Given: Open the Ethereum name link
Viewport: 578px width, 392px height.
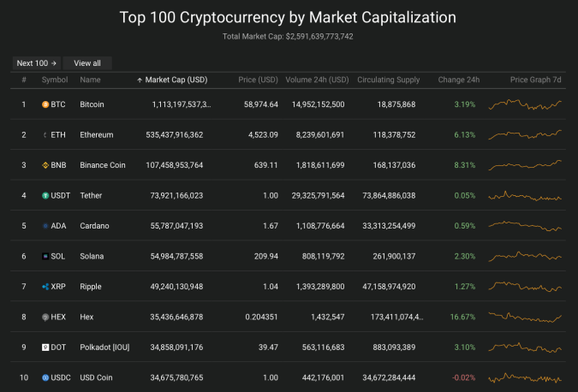Looking at the screenshot, I should pyautogui.click(x=97, y=135).
